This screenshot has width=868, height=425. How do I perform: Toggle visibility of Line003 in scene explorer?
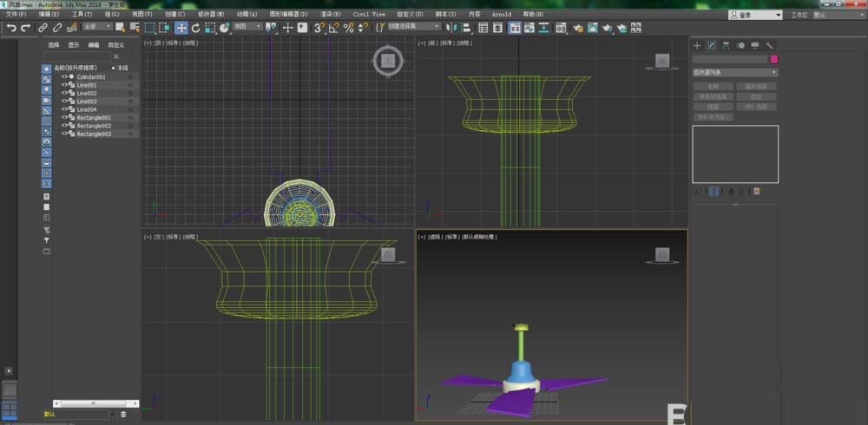[64, 101]
